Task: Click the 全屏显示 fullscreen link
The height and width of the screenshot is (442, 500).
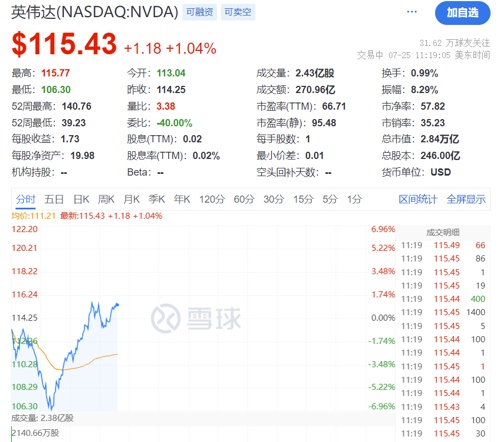Action: click(x=466, y=199)
